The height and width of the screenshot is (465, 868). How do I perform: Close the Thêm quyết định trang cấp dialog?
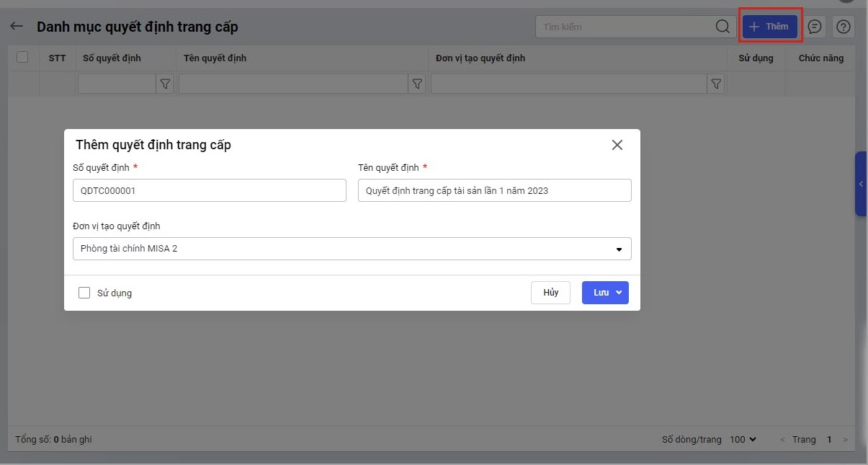point(617,145)
